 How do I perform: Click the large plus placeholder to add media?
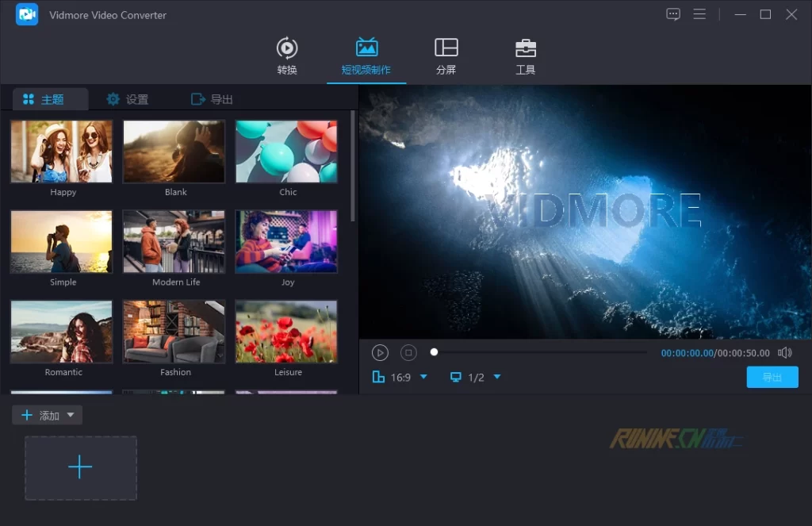[x=80, y=467]
